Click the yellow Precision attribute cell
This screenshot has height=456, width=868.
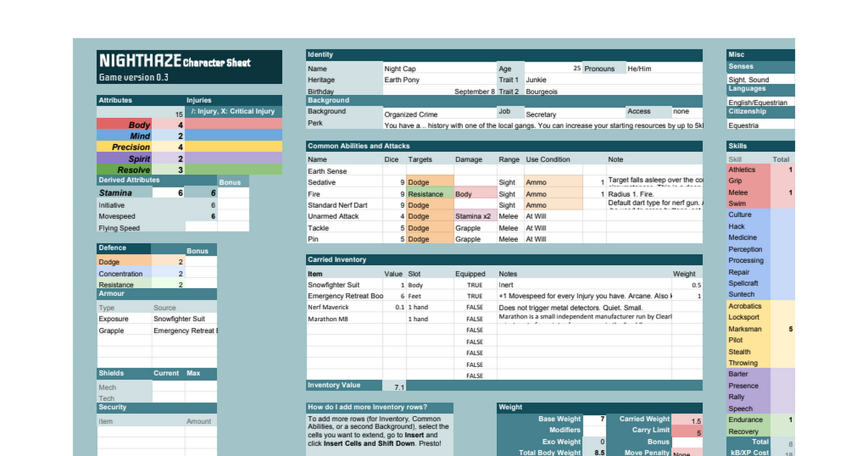click(x=124, y=148)
